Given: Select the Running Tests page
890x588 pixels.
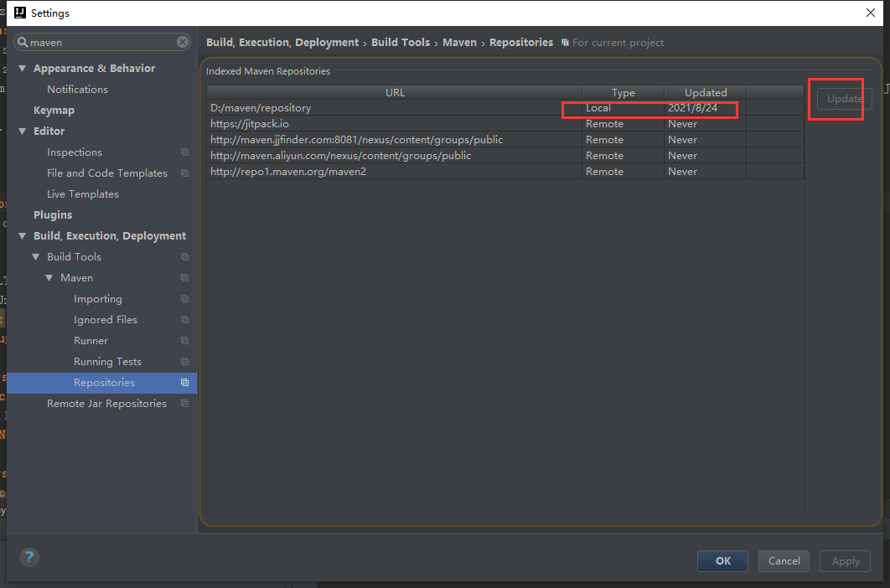Looking at the screenshot, I should coord(107,362).
